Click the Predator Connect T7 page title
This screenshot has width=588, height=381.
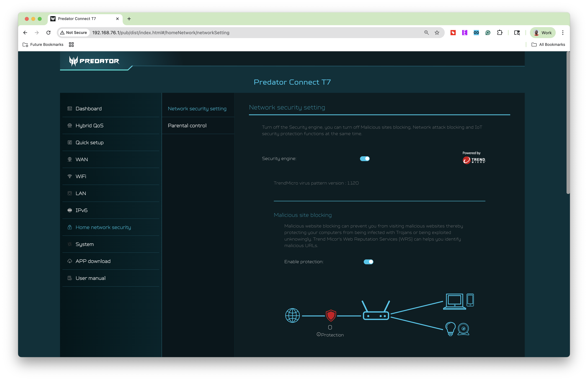pyautogui.click(x=292, y=82)
